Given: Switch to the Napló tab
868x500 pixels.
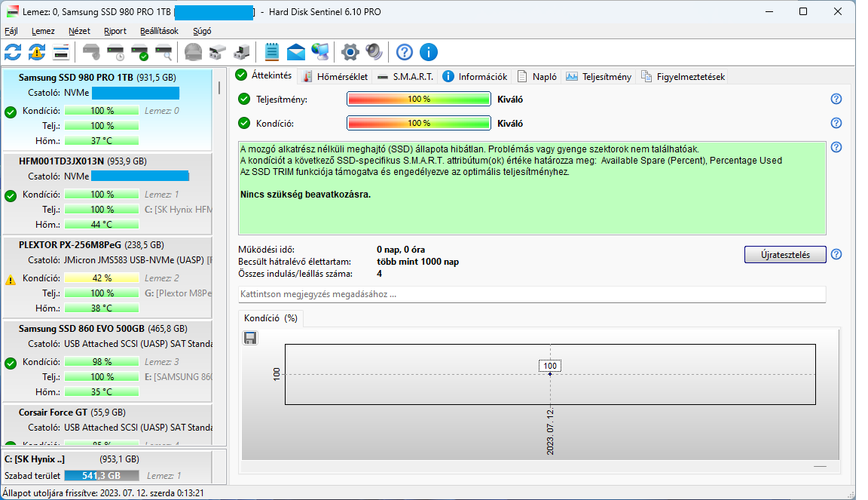Looking at the screenshot, I should (x=537, y=76).
